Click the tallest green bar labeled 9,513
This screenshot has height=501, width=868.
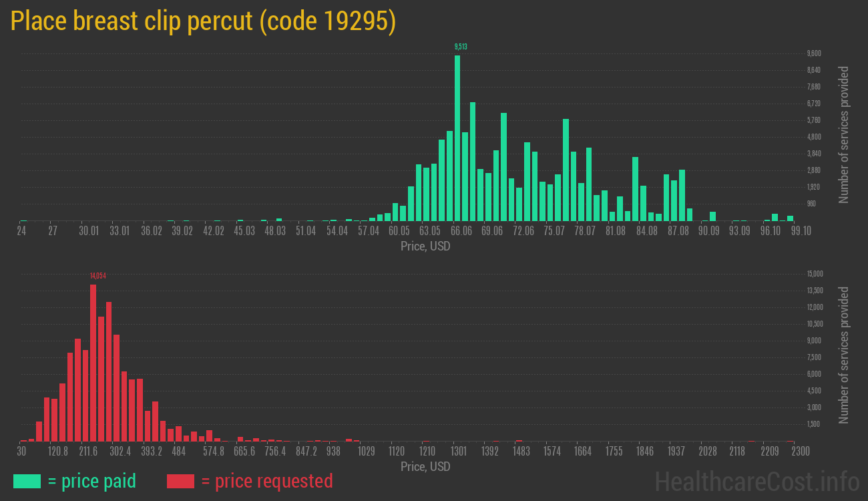coord(457,137)
